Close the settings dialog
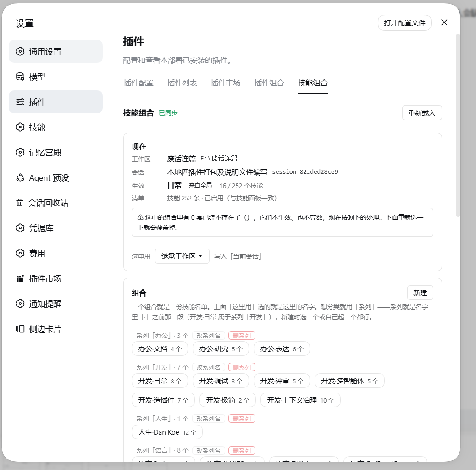Image resolution: width=476 pixels, height=470 pixels. coord(444,22)
